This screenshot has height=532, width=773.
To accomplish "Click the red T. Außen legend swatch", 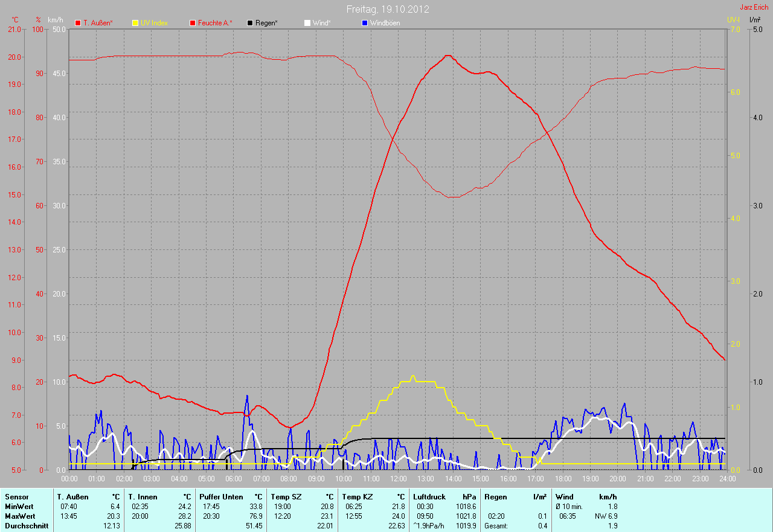I will (x=78, y=23).
